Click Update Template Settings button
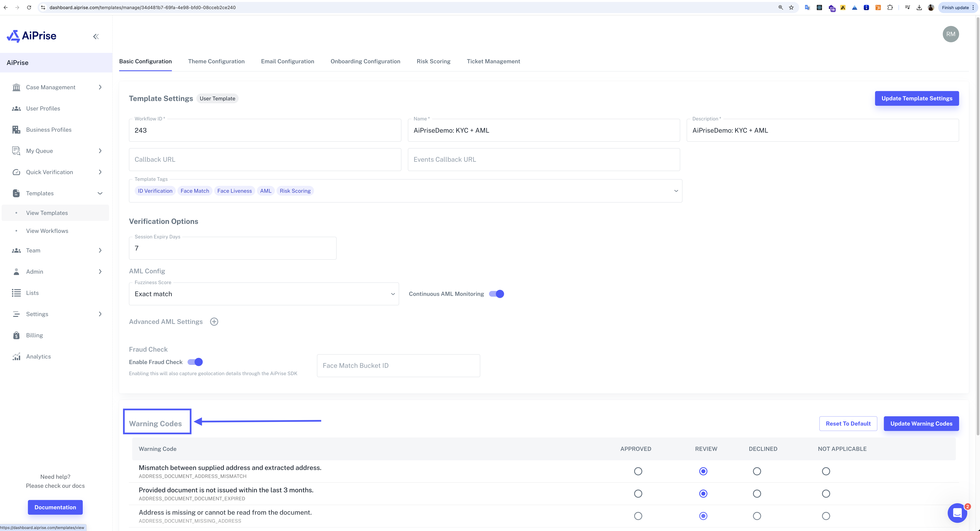This screenshot has width=980, height=531. [917, 99]
